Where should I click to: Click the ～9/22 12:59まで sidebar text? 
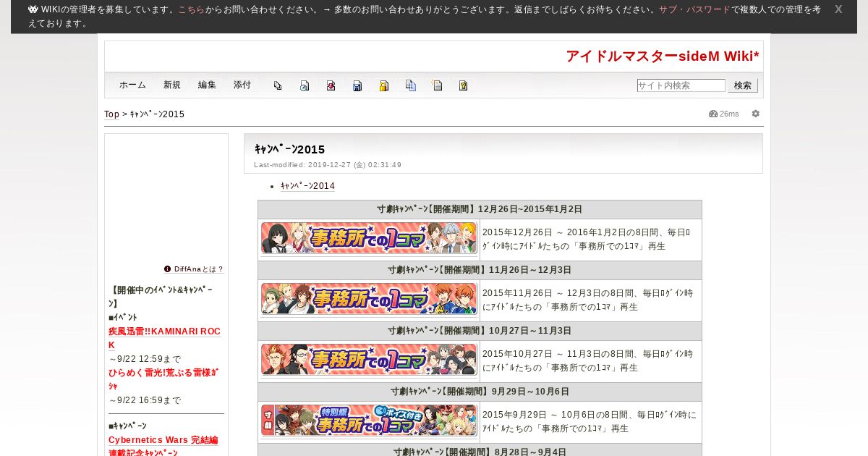[x=145, y=359]
